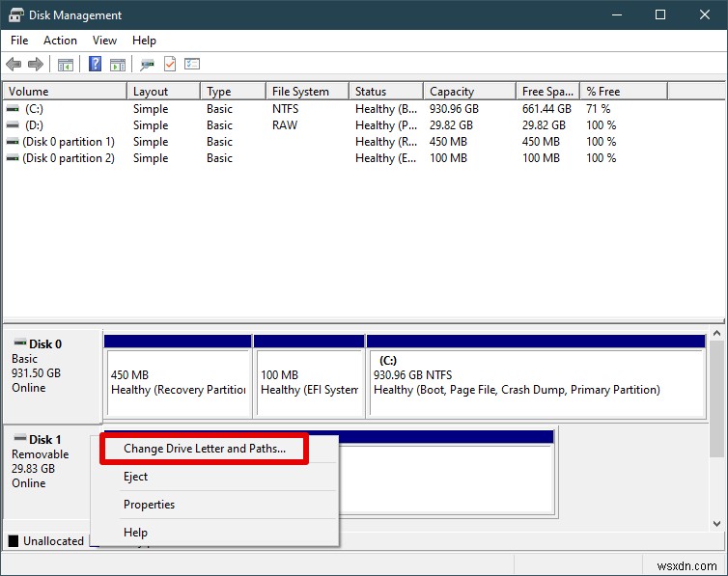This screenshot has height=576, width=728.
Task: Click the vertical scrollbar thumb in disk pane
Action: (x=716, y=398)
